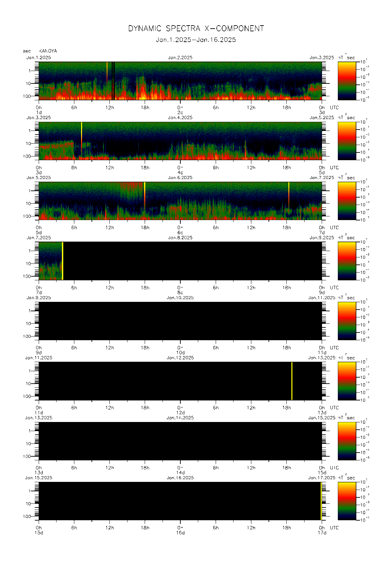Click the Jan.17.2025 end date label
Screen dimensions: 392x565
[322, 478]
